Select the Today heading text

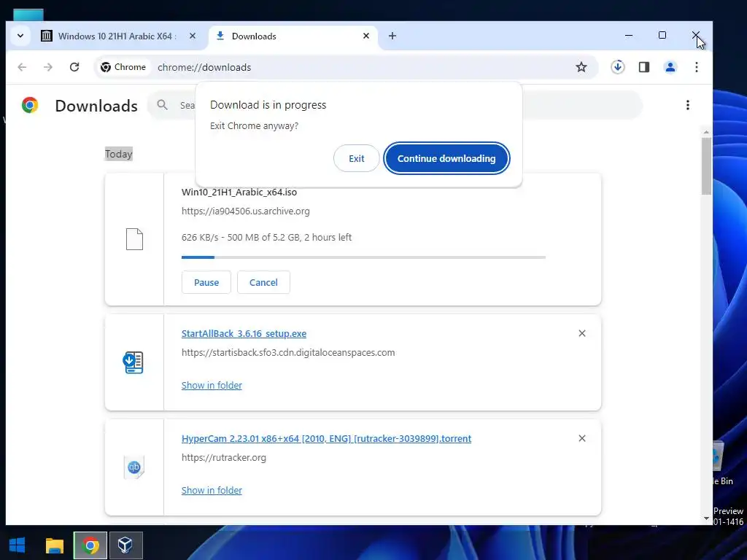pos(119,154)
